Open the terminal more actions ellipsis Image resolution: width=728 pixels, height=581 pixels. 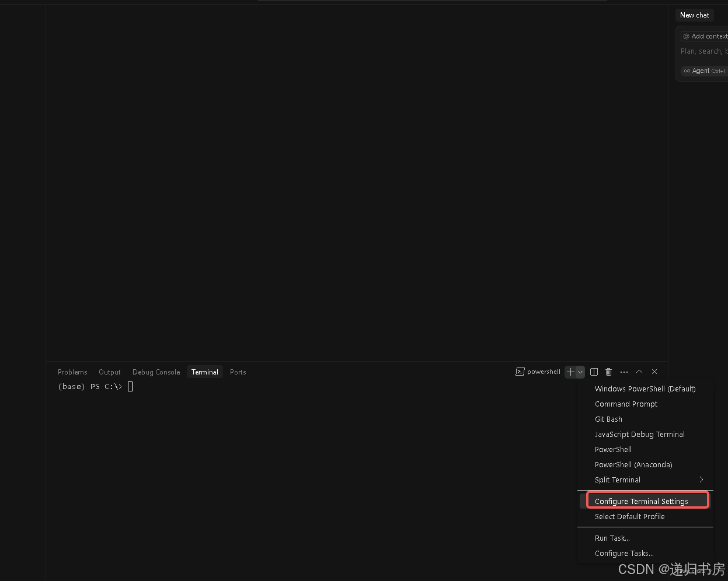pyautogui.click(x=624, y=372)
